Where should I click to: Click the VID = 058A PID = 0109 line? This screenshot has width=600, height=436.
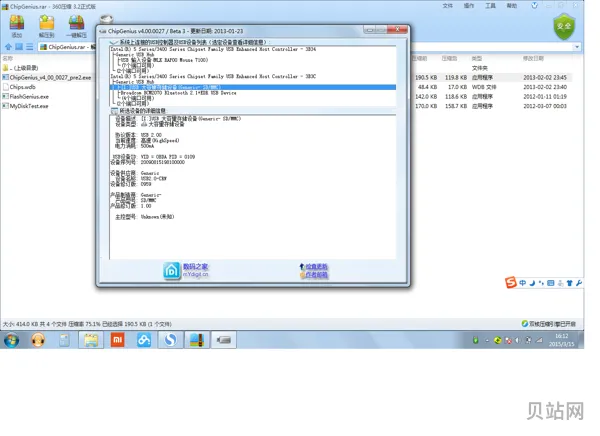click(x=153, y=157)
